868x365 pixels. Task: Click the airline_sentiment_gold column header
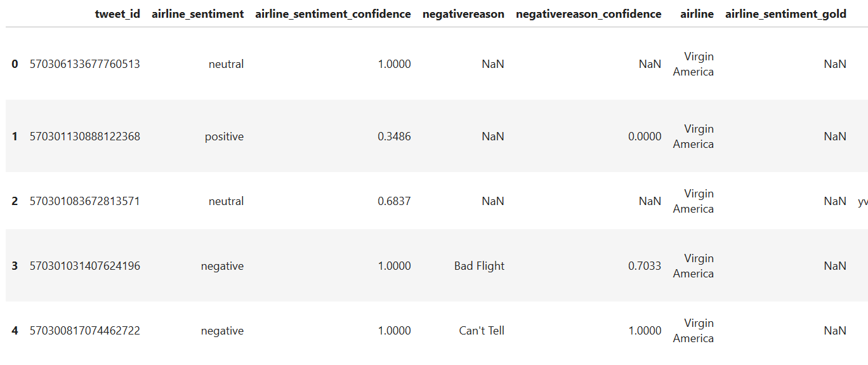pos(786,14)
